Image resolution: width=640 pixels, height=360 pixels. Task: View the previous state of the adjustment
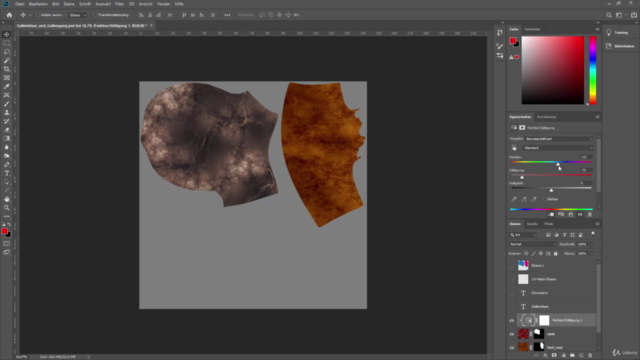[561, 214]
